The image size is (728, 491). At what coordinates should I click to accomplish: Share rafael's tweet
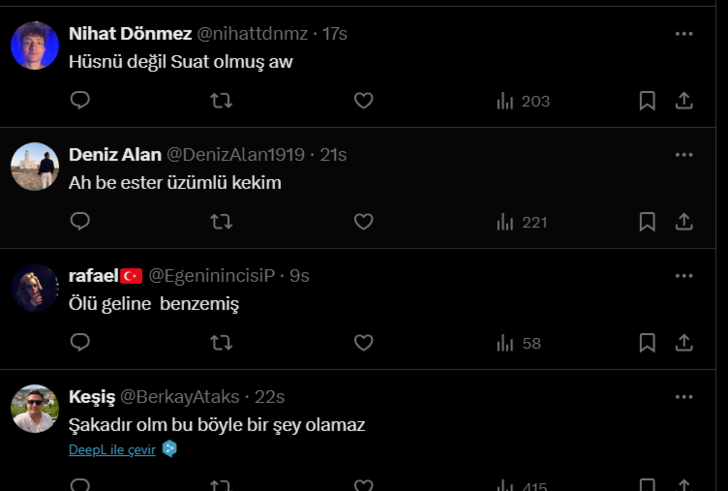pyautogui.click(x=684, y=342)
